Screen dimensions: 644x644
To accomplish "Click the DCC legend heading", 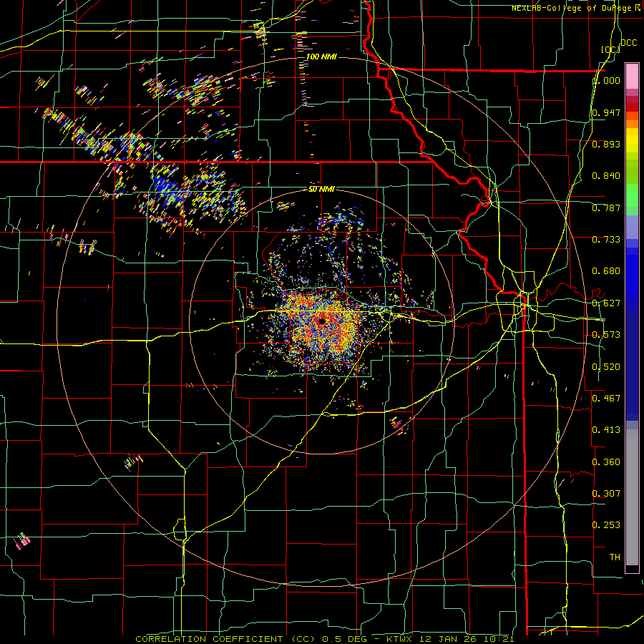I will (x=629, y=43).
